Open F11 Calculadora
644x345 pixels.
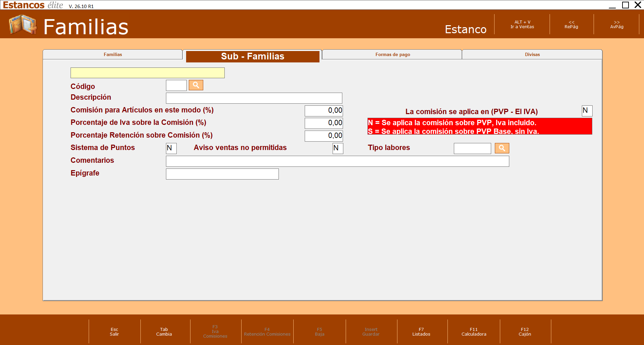(474, 332)
